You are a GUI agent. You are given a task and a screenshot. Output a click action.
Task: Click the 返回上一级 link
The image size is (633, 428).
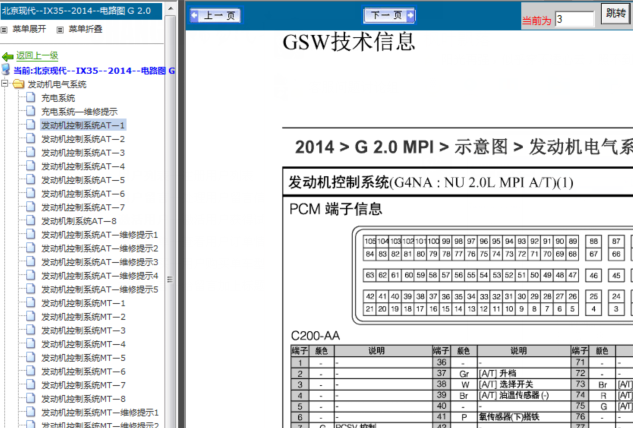point(37,55)
